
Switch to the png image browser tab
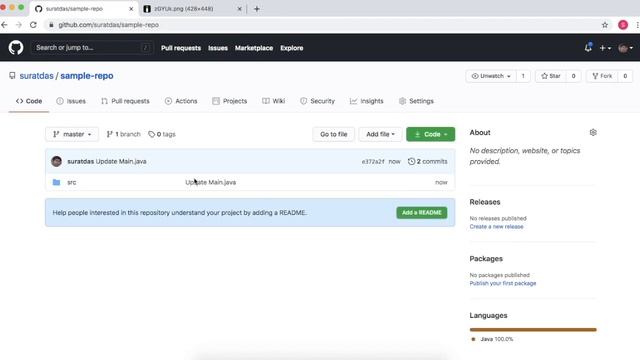click(192, 9)
